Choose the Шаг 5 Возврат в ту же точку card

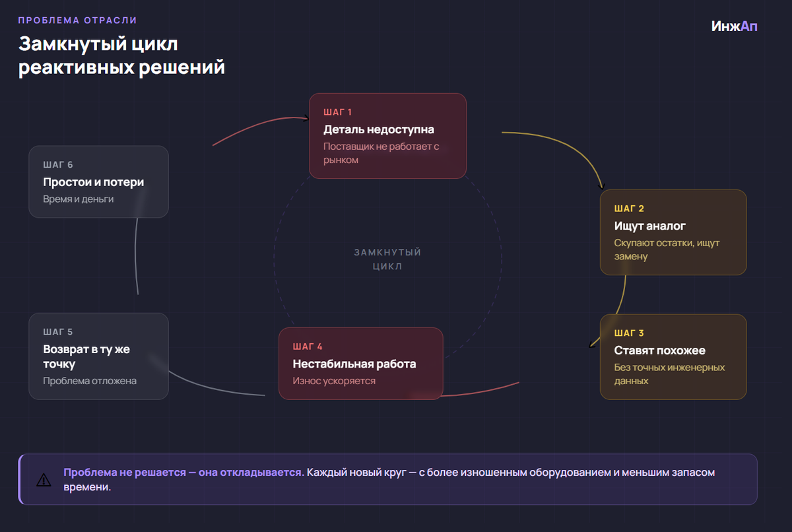(99, 356)
